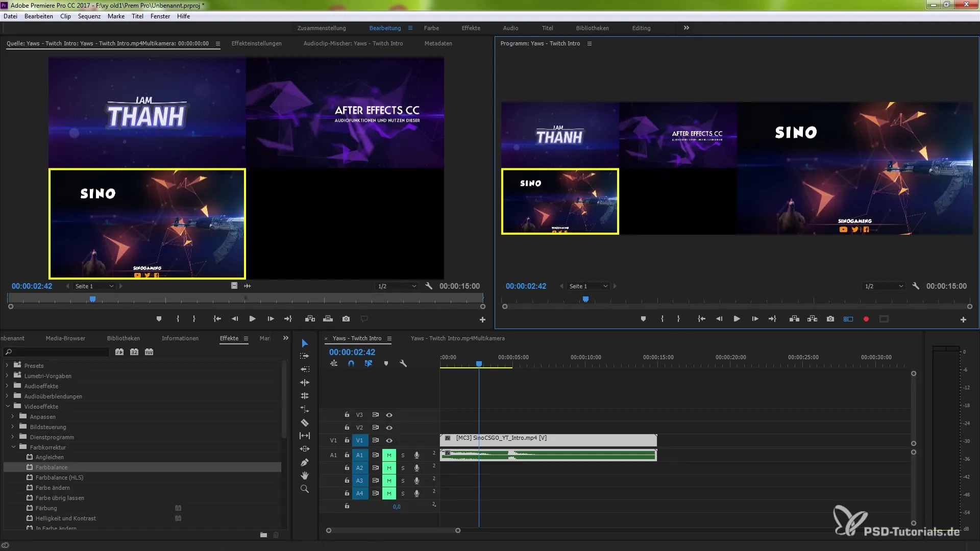Open the Fenster menu

point(160,16)
